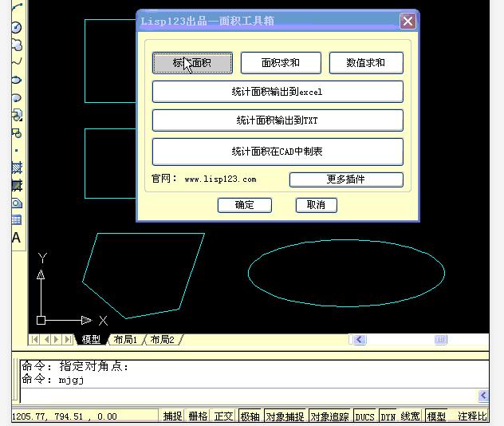The height and width of the screenshot is (426, 504).
Task: Toggle 对象捕捉 object snap
Action: 285,416
